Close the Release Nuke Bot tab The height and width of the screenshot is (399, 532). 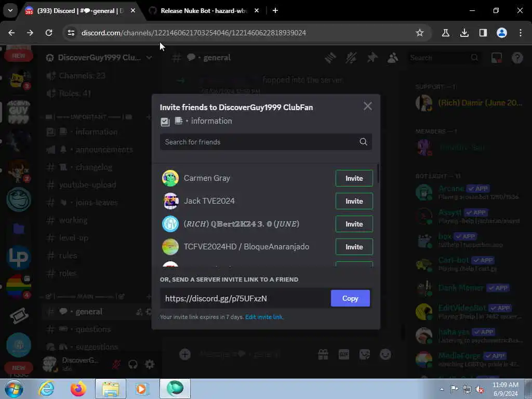click(x=257, y=10)
